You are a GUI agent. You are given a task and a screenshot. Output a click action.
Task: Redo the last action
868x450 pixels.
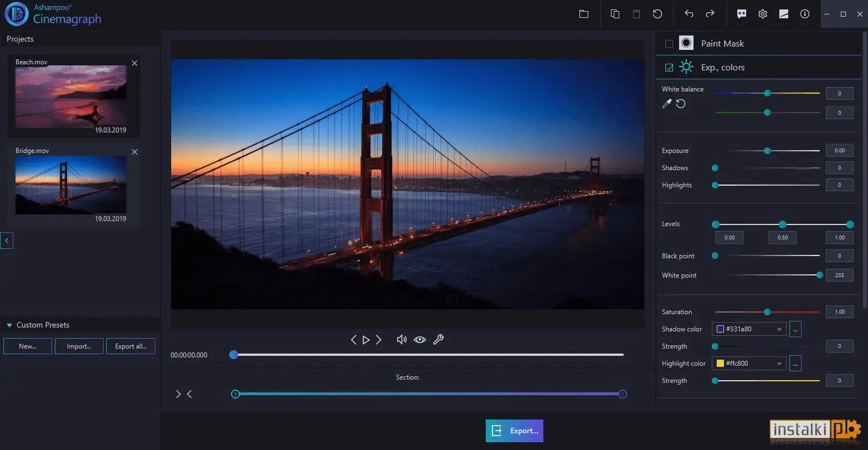[x=710, y=14]
